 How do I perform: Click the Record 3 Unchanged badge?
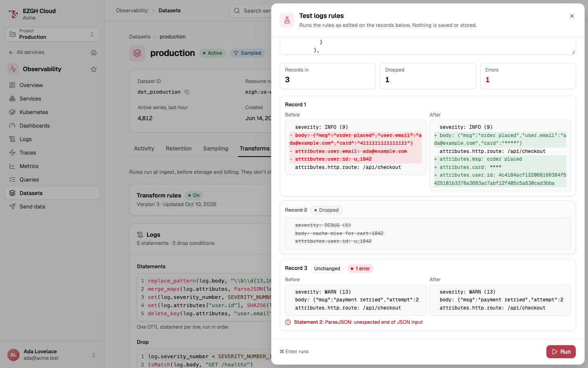click(x=327, y=269)
